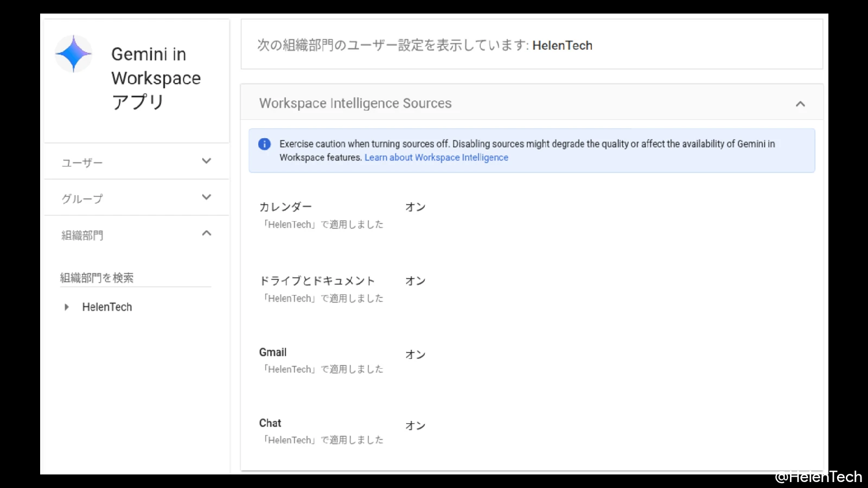The width and height of the screenshot is (868, 488).
Task: Collapse the 組織部門 section chevron
Action: tap(206, 234)
